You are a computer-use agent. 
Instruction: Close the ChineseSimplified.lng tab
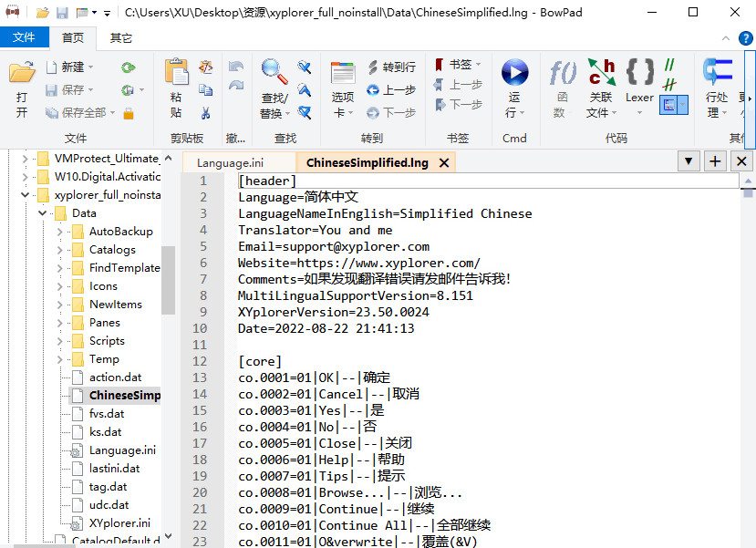444,163
